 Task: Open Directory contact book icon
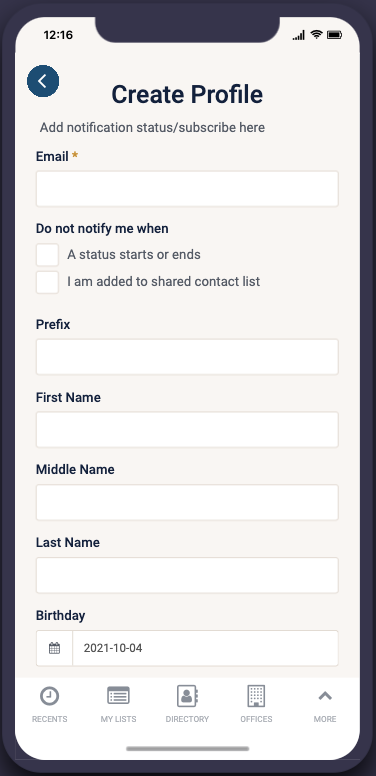[x=187, y=696]
